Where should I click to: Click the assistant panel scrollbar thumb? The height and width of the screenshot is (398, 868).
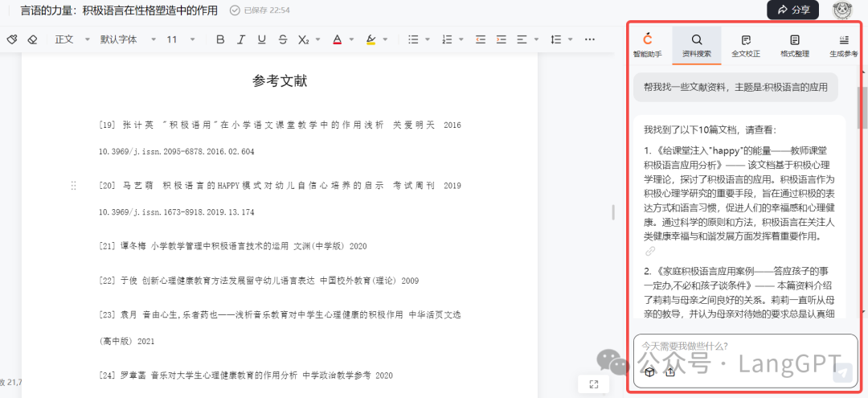pyautogui.click(x=862, y=108)
